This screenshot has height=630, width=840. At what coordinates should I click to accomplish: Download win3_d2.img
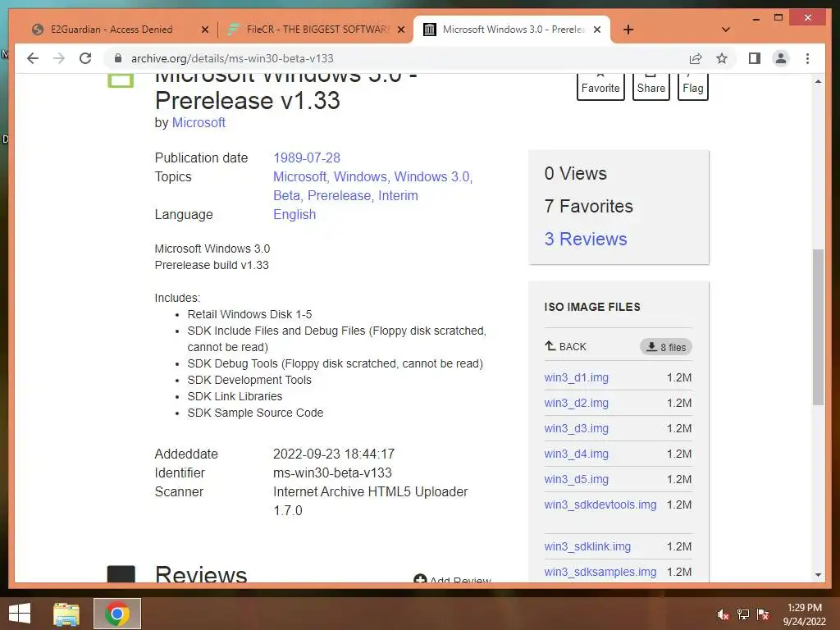click(577, 403)
